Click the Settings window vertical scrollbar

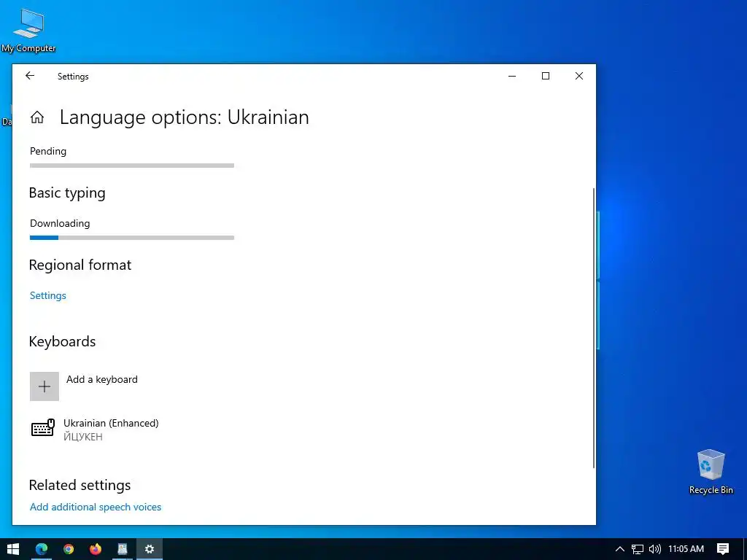pyautogui.click(x=594, y=327)
